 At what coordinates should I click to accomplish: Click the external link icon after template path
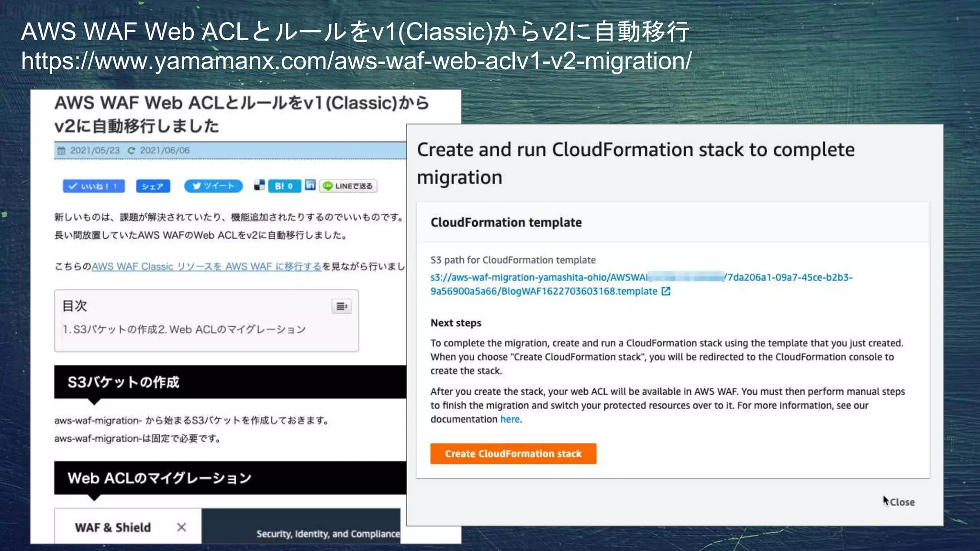[x=666, y=291]
